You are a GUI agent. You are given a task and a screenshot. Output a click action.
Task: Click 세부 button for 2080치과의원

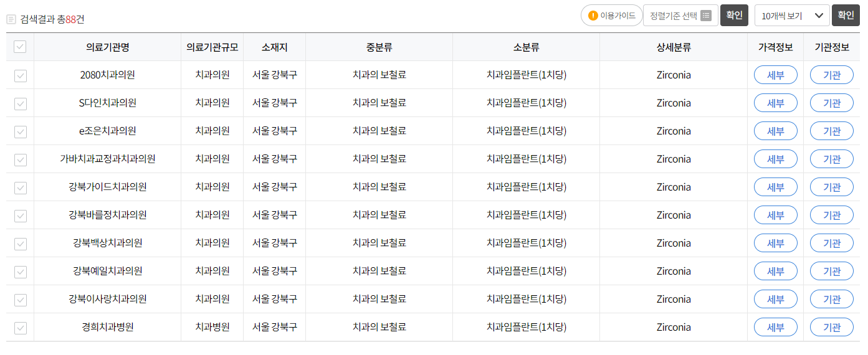[776, 75]
